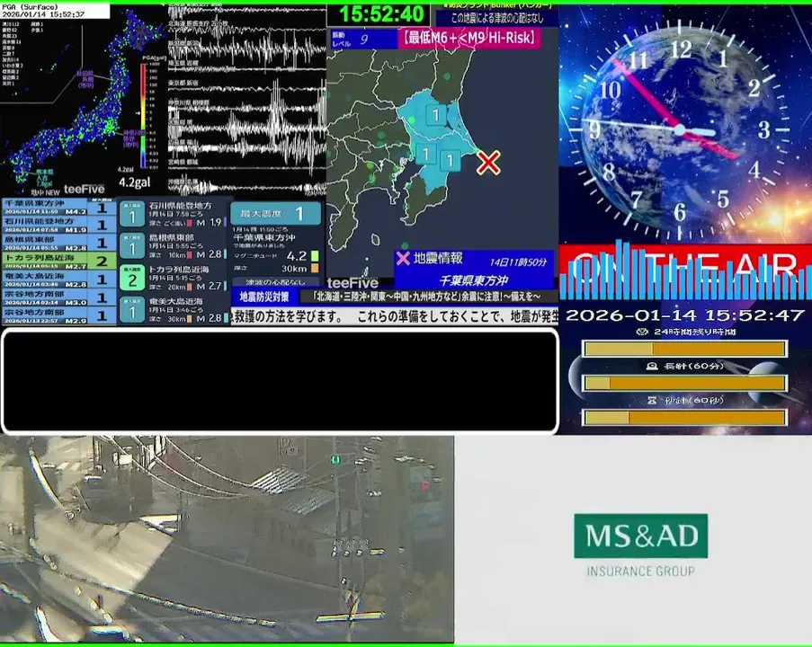Click the 14日11時50分 timestamp in info box
Image resolution: width=812 pixels, height=647 pixels.
pos(518,262)
